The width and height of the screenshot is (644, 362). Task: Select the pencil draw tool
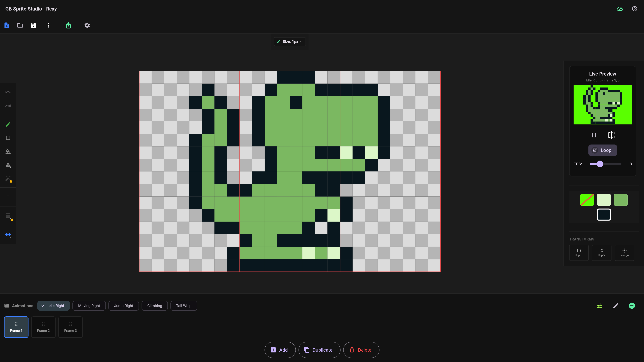(x=8, y=124)
